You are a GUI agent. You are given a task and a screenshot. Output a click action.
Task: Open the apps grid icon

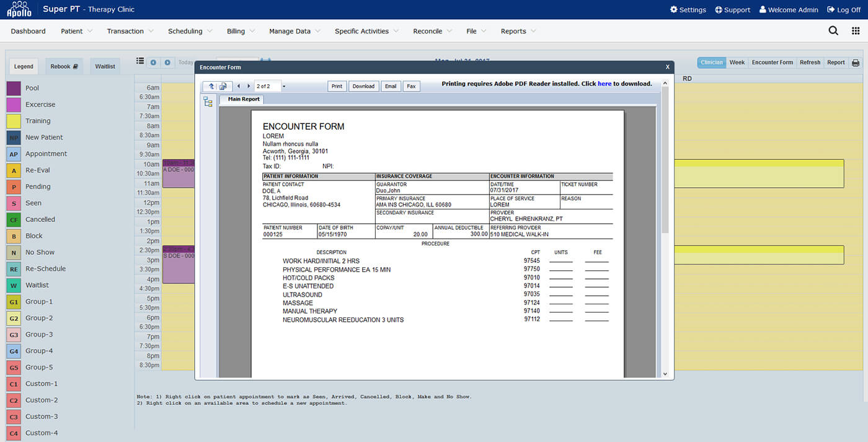(x=856, y=31)
